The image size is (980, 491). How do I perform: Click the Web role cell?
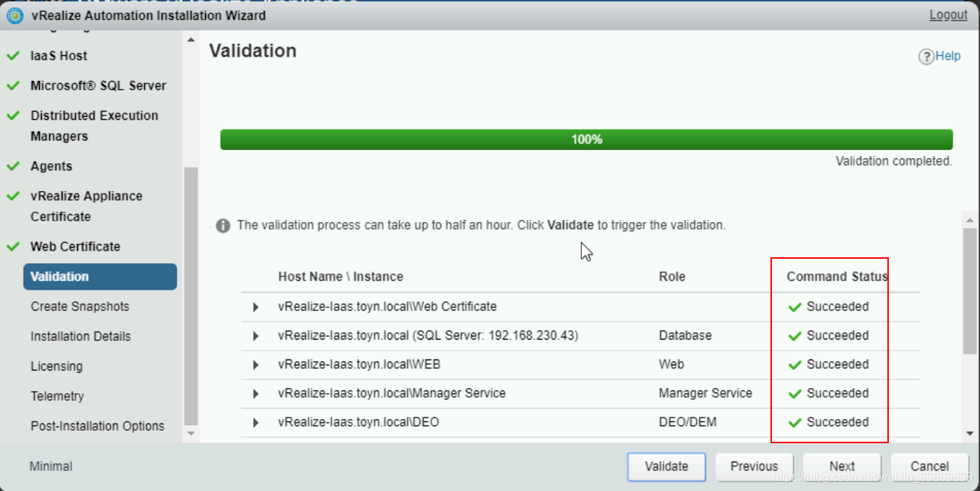(x=671, y=365)
